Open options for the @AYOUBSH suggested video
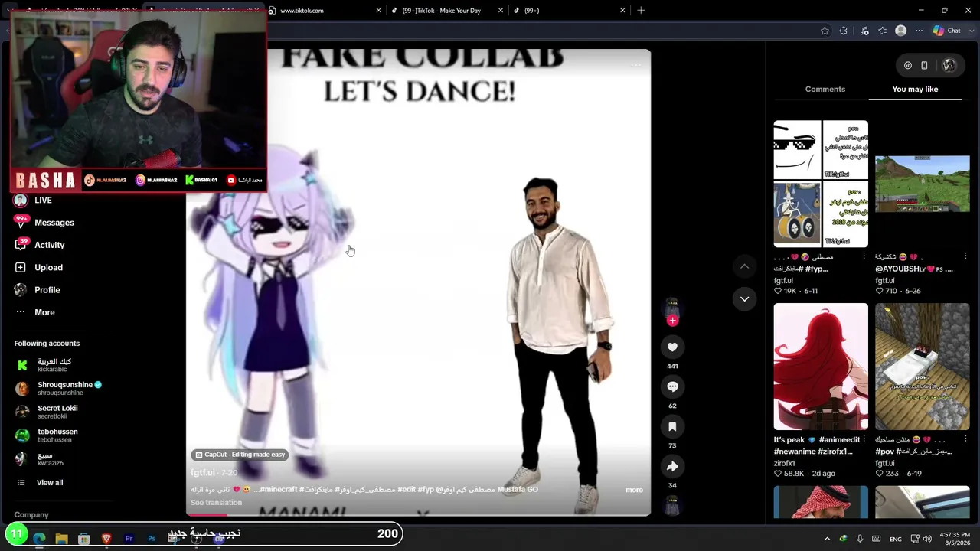 point(965,256)
